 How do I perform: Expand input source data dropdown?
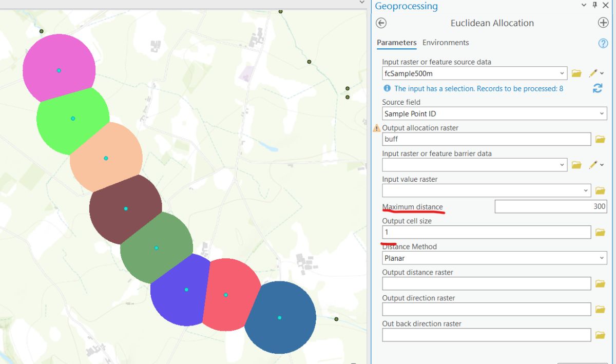point(562,73)
